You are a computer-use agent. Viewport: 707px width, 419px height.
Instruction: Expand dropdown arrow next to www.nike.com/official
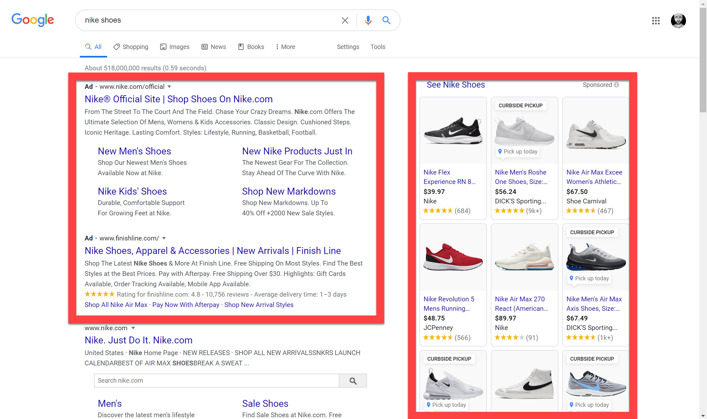point(170,87)
